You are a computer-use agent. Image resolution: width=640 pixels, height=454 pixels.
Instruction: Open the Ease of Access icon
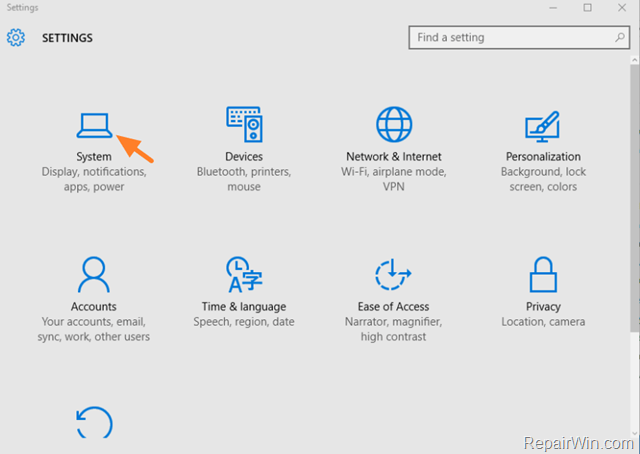(393, 274)
